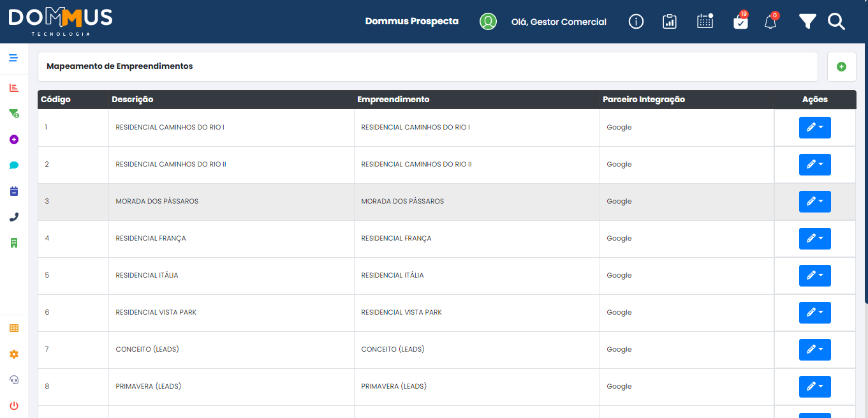The image size is (868, 418).
Task: Open the tasks icon with badge 19
Action: tap(740, 20)
